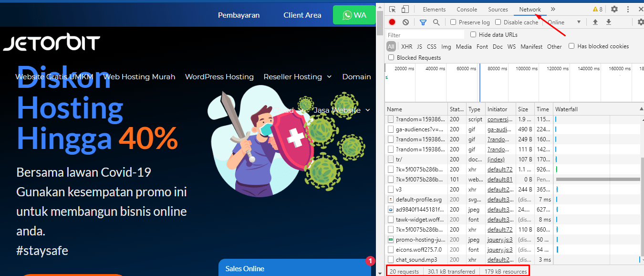This screenshot has width=644, height=276.
Task: Open the Domain menu link
Action: click(x=356, y=76)
